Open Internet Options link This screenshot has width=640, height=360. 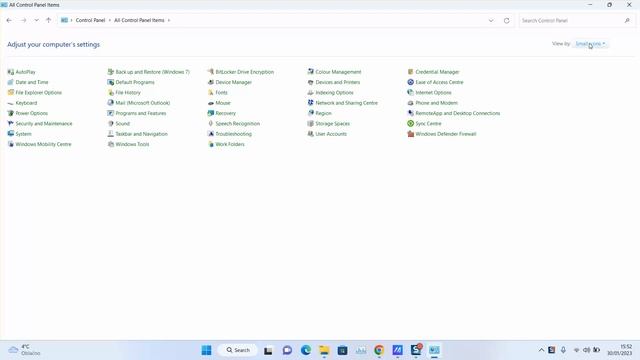433,93
